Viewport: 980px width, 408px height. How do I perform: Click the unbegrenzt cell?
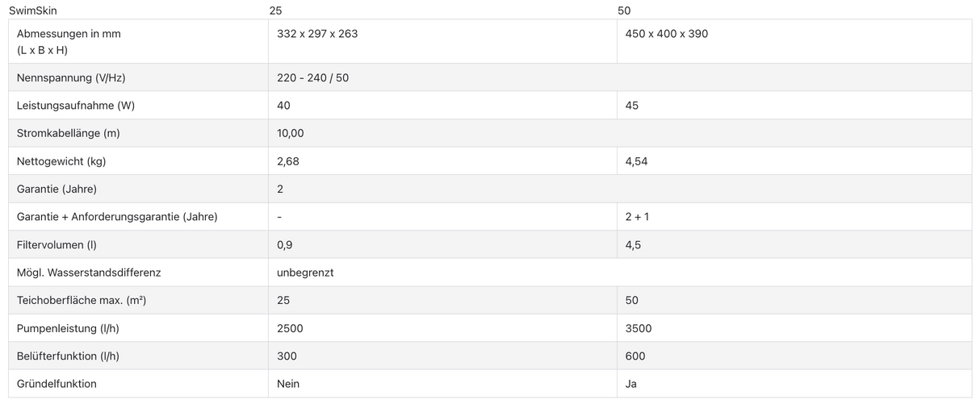(305, 273)
